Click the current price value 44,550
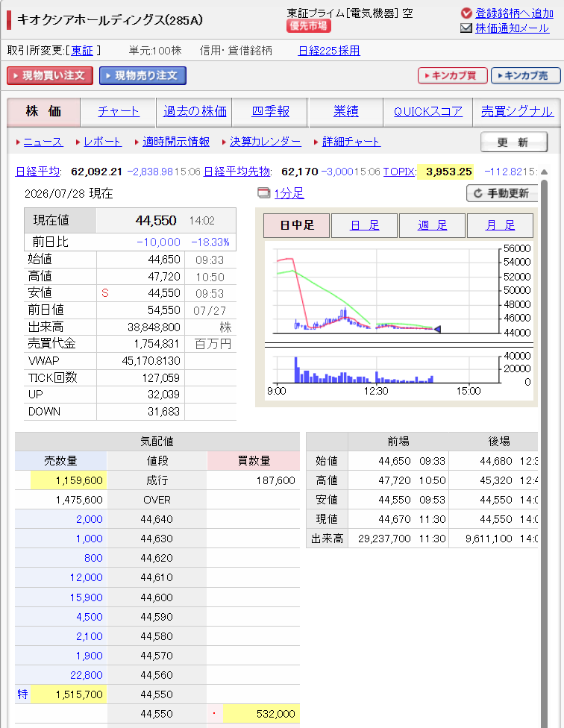Viewport: 564px width, 728px height. pyautogui.click(x=156, y=221)
